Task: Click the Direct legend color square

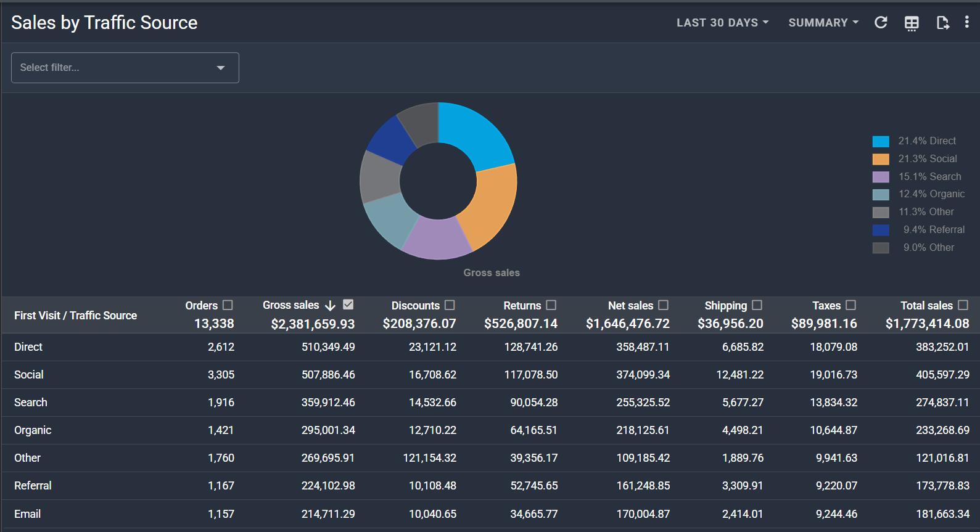Action: click(x=881, y=141)
